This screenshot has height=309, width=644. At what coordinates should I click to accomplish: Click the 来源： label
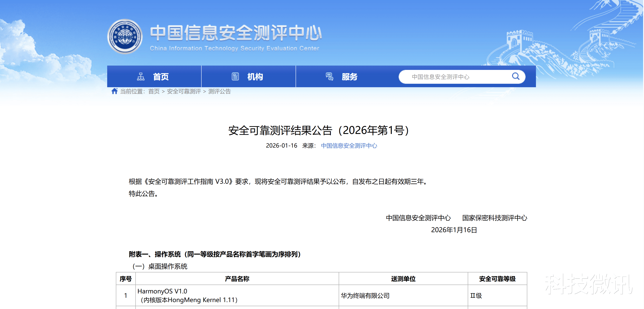coord(309,146)
